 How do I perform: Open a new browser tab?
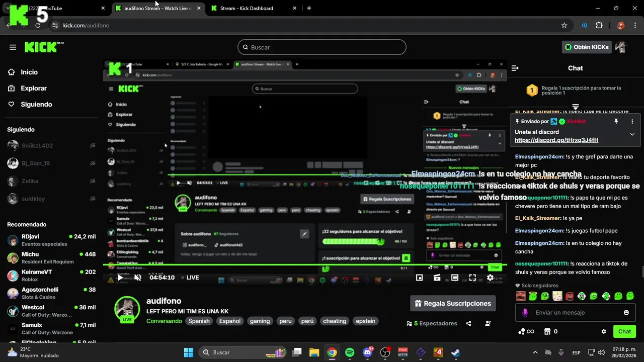(x=309, y=9)
